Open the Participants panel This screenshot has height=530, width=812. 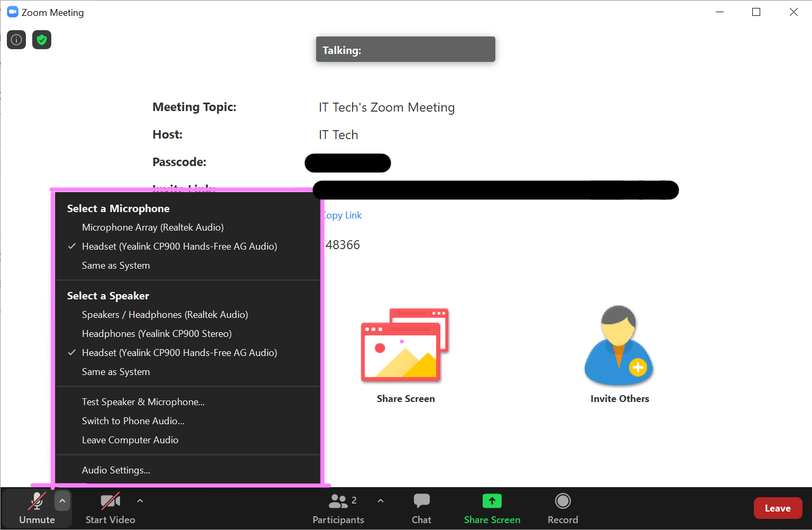(x=338, y=508)
